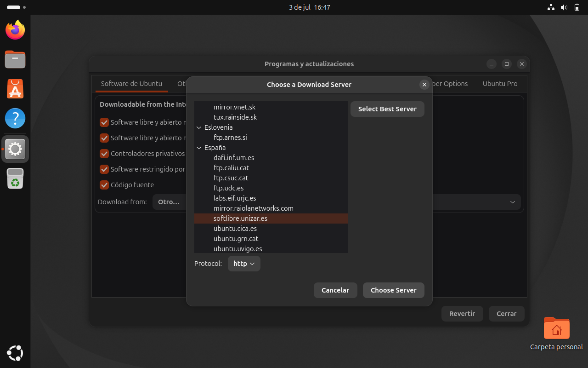
Task: Toggle Software restringido checkbox
Action: click(104, 169)
